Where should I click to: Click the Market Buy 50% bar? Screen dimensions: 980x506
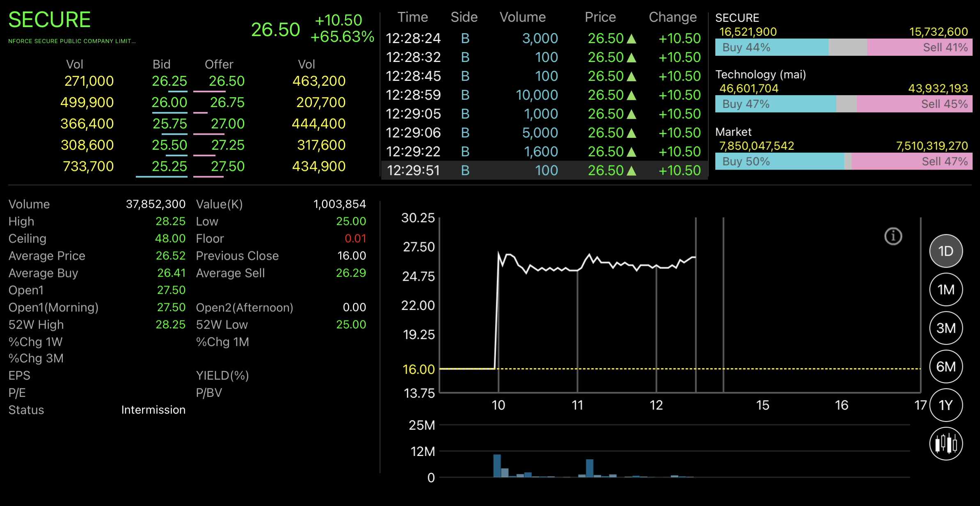point(779,161)
